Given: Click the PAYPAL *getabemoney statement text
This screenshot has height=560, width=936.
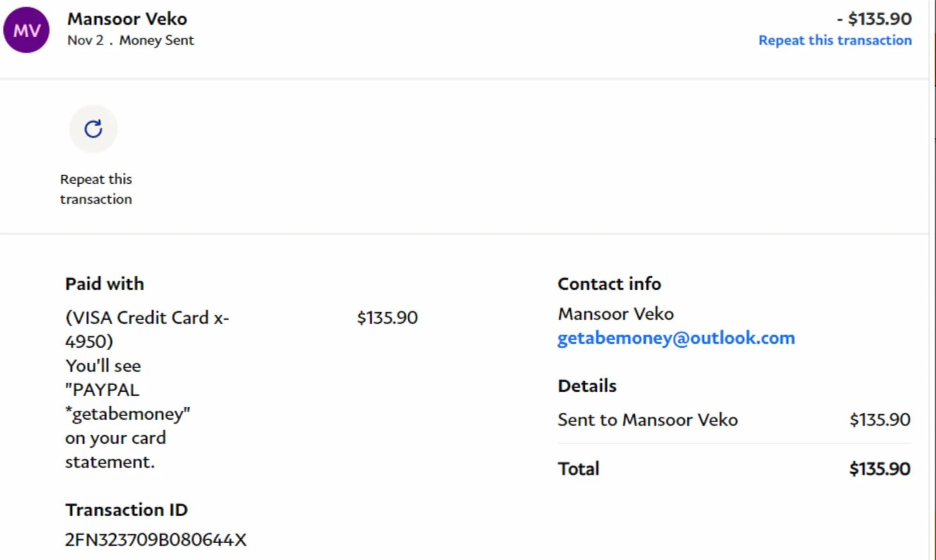Looking at the screenshot, I should click(127, 402).
